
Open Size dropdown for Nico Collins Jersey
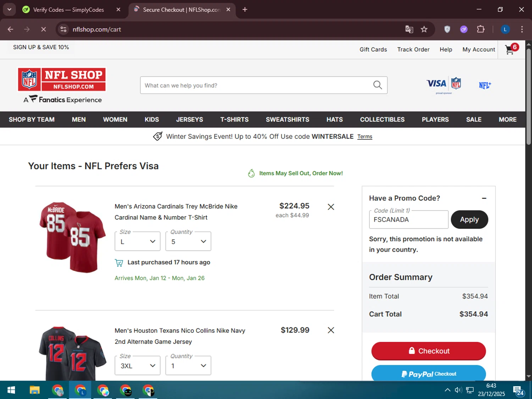(x=137, y=365)
